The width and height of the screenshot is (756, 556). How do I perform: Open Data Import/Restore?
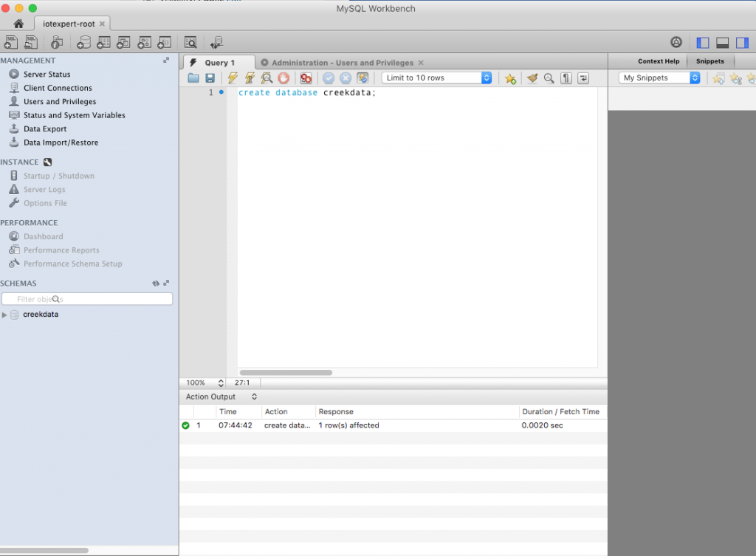click(61, 143)
